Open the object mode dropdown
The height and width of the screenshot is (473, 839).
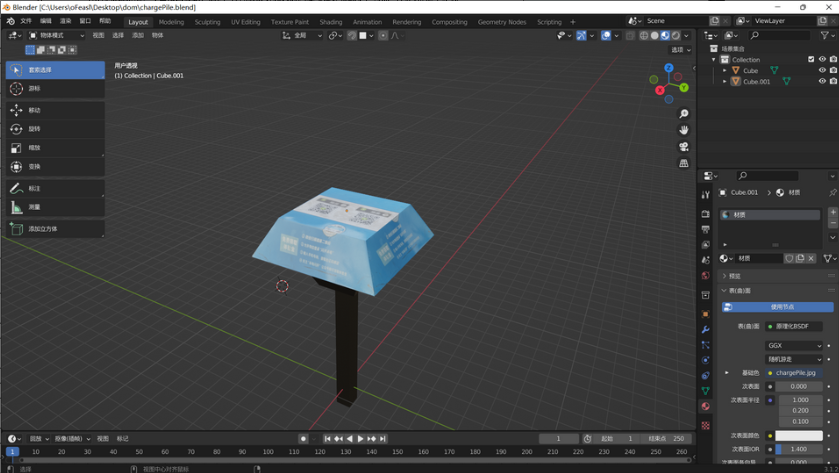pyautogui.click(x=59, y=35)
